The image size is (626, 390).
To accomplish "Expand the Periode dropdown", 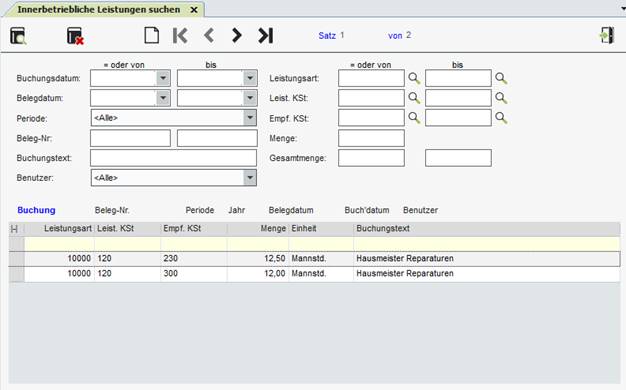I will pyautogui.click(x=250, y=118).
